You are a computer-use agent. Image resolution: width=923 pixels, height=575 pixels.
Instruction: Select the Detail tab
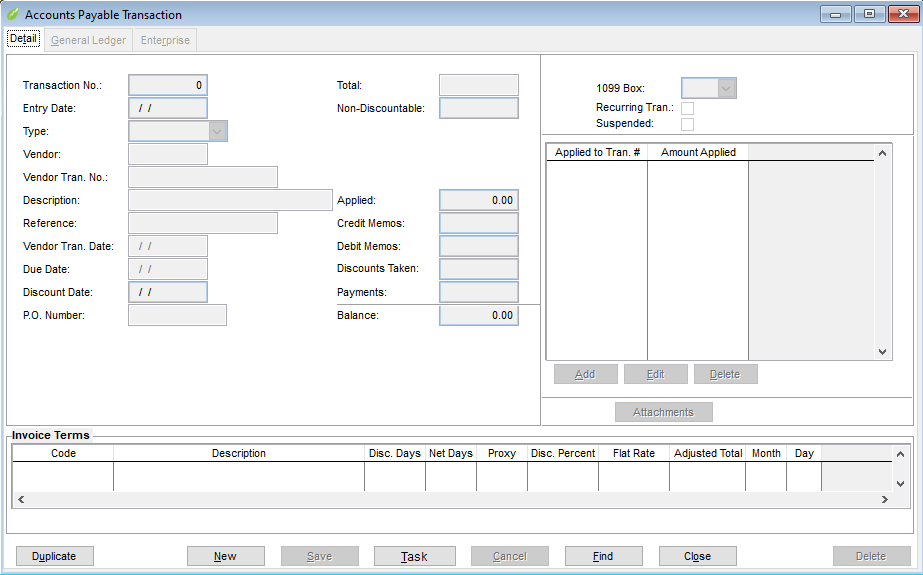point(23,39)
